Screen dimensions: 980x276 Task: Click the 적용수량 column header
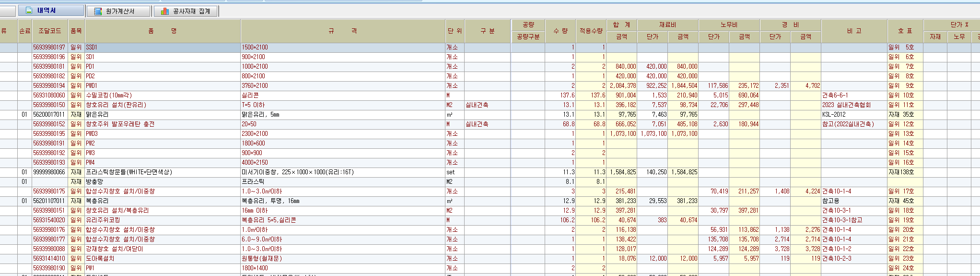pos(591,31)
